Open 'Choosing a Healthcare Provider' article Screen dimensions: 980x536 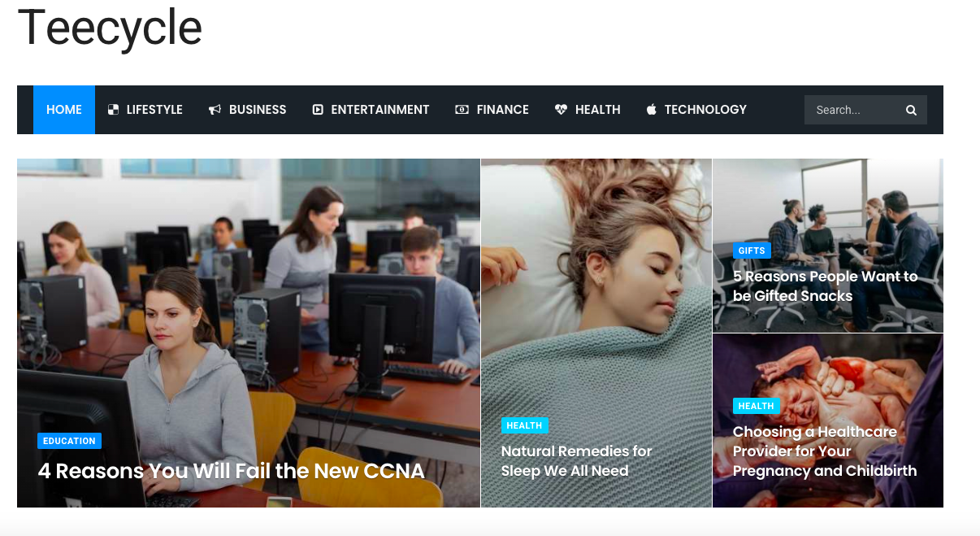click(x=825, y=451)
